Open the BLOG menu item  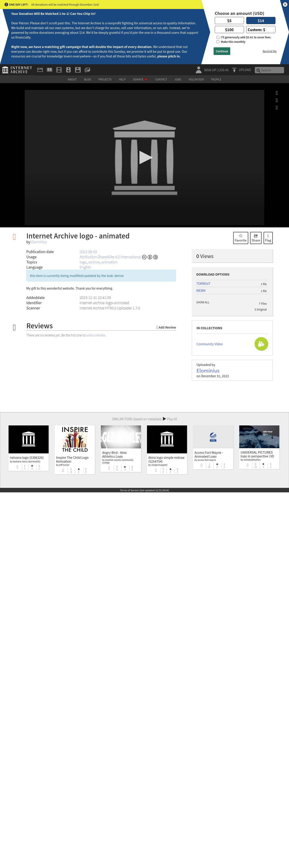click(x=88, y=80)
